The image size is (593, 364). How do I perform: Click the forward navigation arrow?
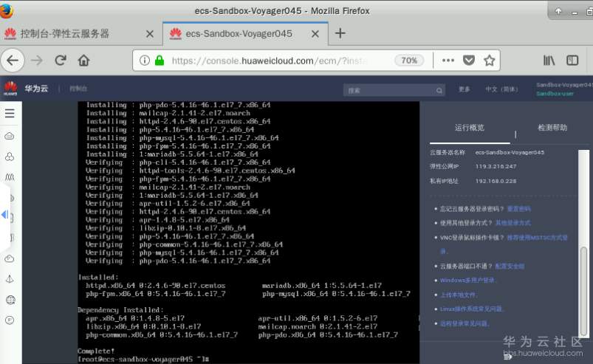(37, 61)
